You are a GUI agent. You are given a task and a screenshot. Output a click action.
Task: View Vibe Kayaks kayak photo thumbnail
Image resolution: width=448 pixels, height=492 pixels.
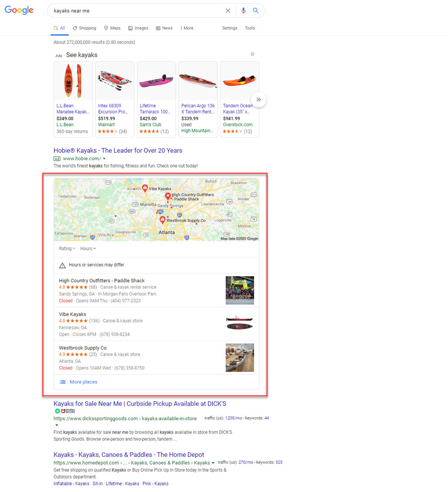[x=240, y=323]
